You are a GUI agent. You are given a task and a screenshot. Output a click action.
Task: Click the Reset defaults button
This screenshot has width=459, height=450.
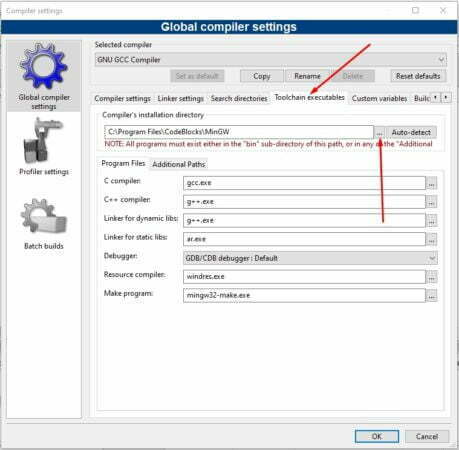click(418, 76)
